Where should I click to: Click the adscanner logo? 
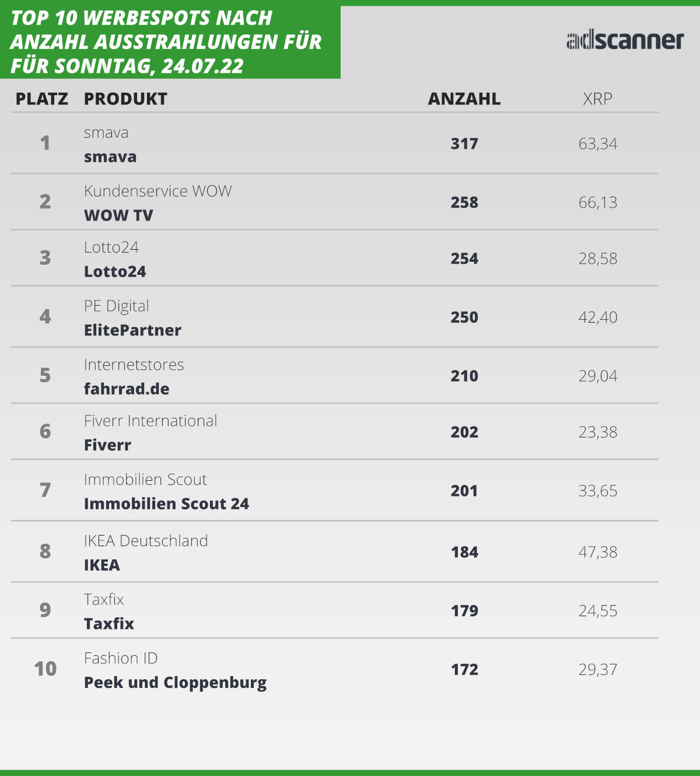point(625,40)
